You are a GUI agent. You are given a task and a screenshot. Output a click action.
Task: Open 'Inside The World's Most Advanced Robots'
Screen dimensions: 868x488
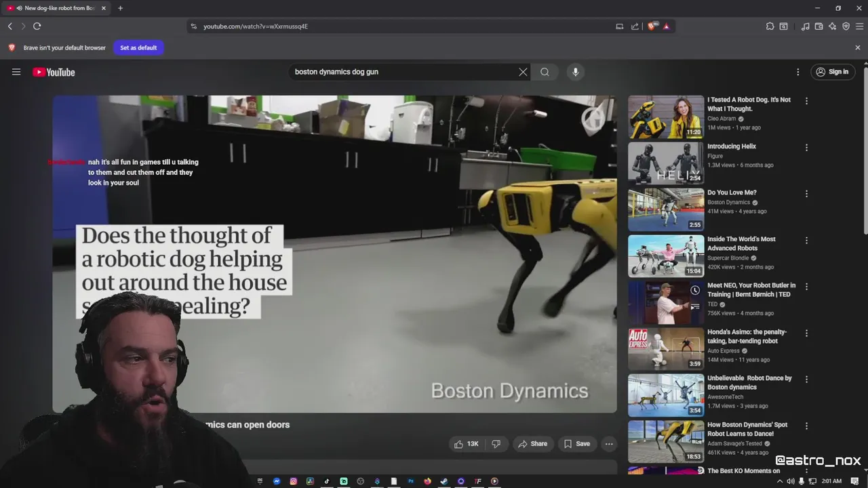point(741,243)
